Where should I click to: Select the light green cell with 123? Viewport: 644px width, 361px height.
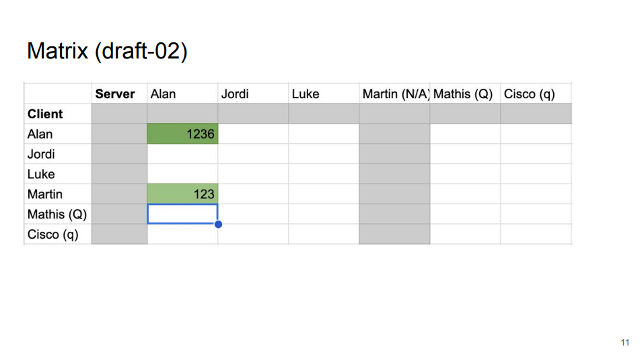point(182,194)
